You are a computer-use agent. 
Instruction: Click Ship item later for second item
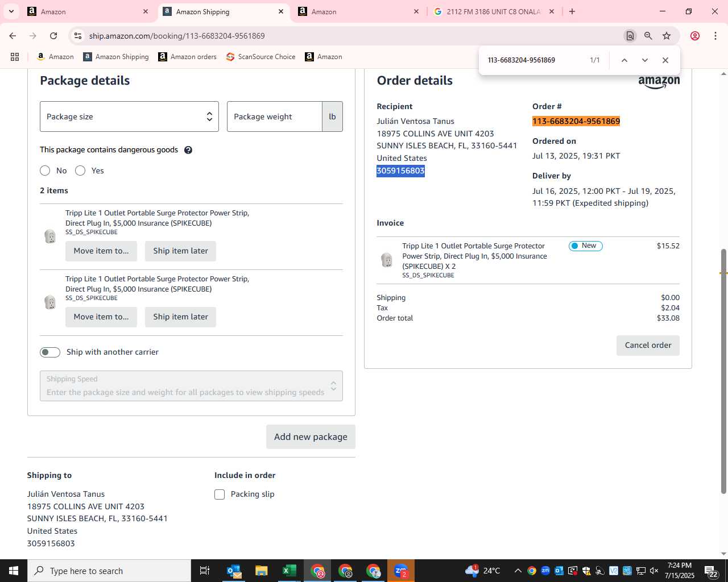180,317
